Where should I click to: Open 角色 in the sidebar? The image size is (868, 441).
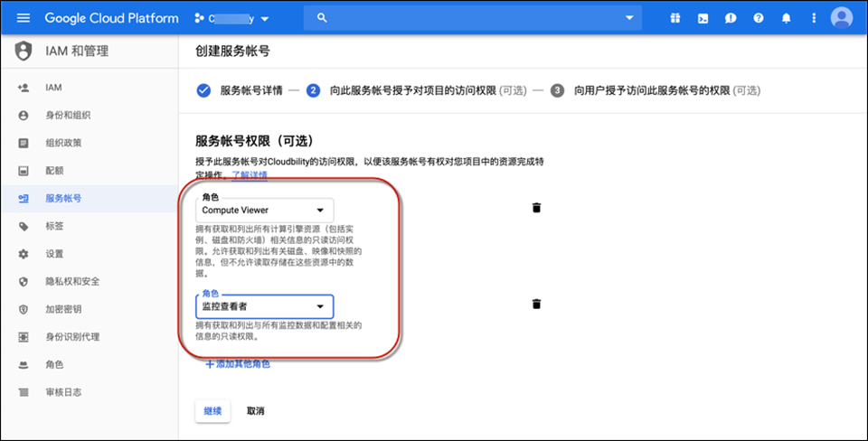point(54,364)
